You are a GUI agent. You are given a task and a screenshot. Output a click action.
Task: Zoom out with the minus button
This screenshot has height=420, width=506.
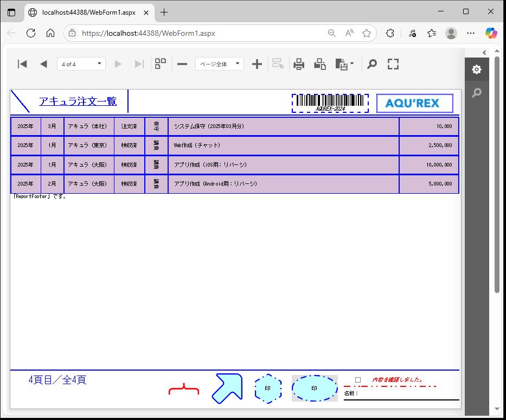pyautogui.click(x=182, y=64)
